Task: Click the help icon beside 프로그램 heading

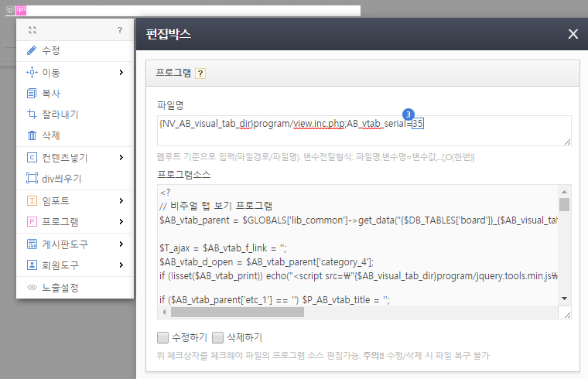Action: coord(200,73)
